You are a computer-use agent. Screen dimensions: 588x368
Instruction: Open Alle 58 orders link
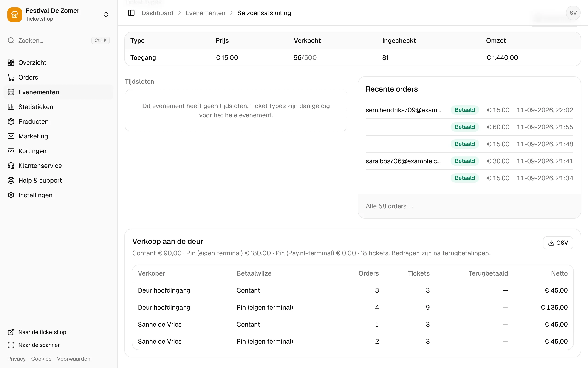[x=390, y=206]
